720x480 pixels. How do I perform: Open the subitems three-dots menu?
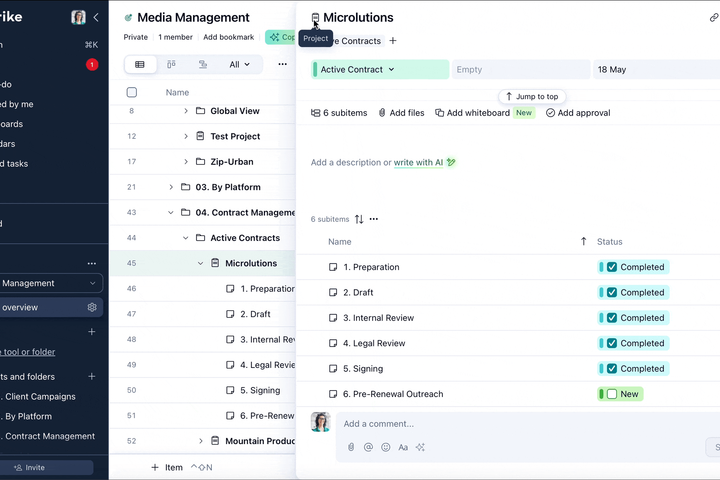[374, 219]
